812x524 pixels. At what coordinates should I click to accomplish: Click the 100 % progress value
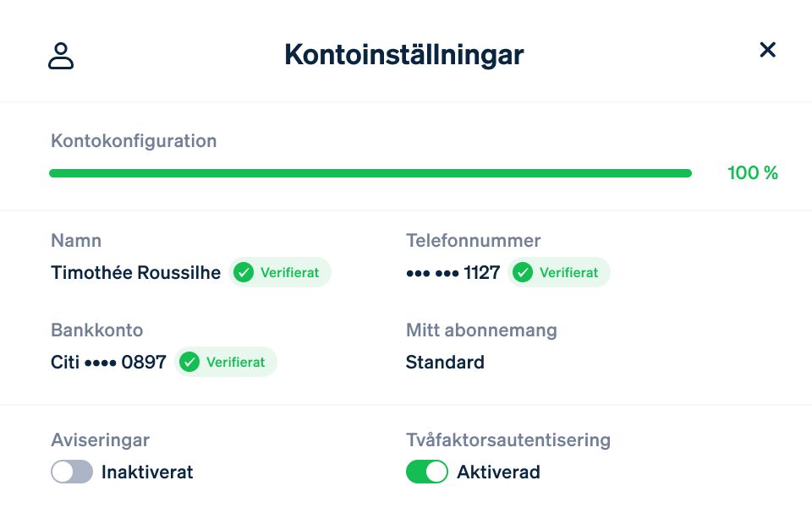753,172
